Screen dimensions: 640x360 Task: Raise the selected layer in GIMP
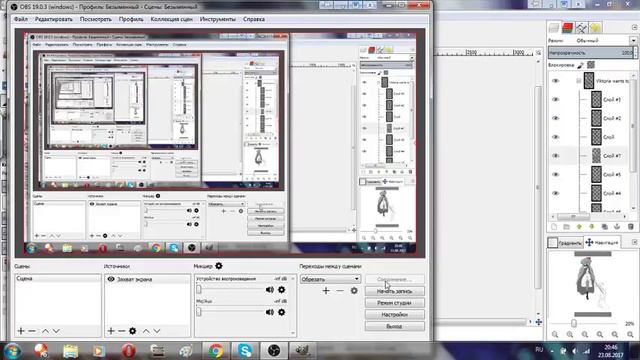coord(579,227)
